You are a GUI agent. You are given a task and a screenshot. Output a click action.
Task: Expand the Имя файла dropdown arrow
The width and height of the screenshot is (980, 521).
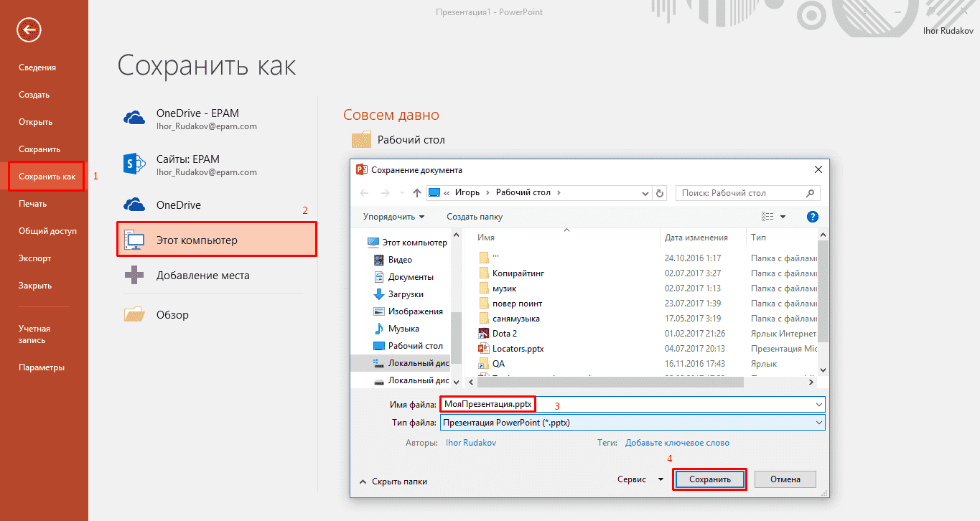819,405
